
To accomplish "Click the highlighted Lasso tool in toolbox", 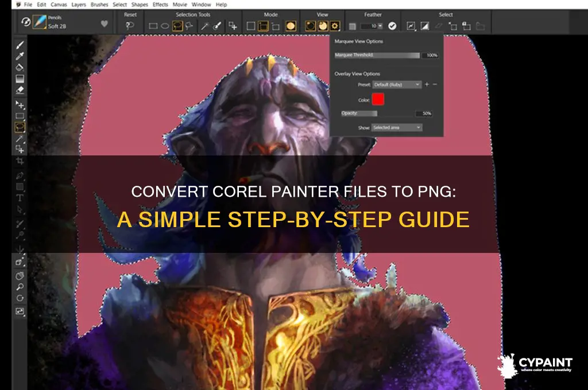I will click(20, 127).
